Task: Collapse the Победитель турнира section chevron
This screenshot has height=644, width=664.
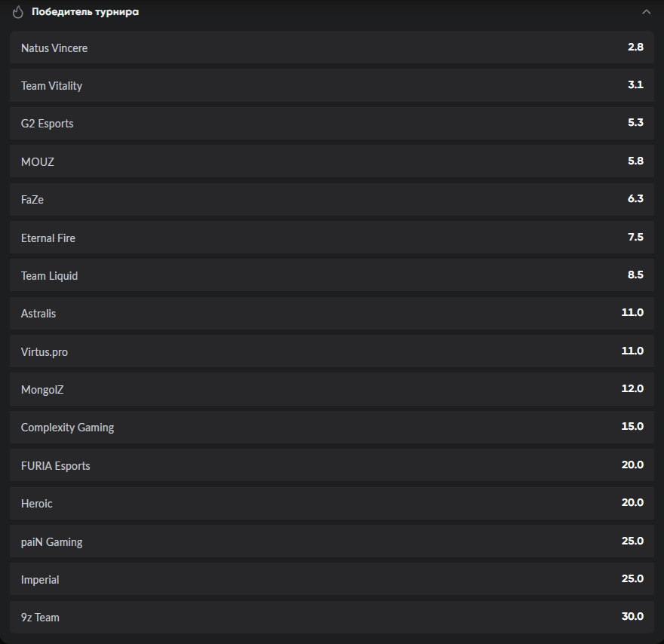Action: click(x=646, y=12)
